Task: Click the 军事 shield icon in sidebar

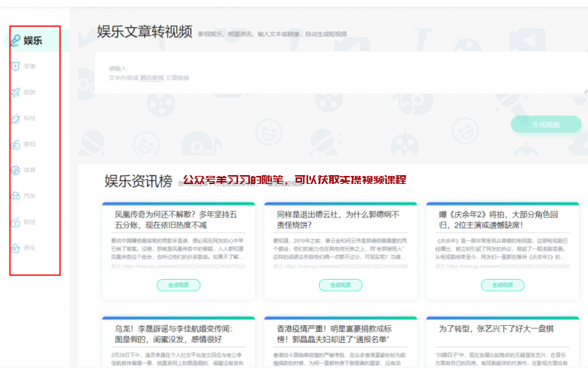Action: (x=15, y=66)
